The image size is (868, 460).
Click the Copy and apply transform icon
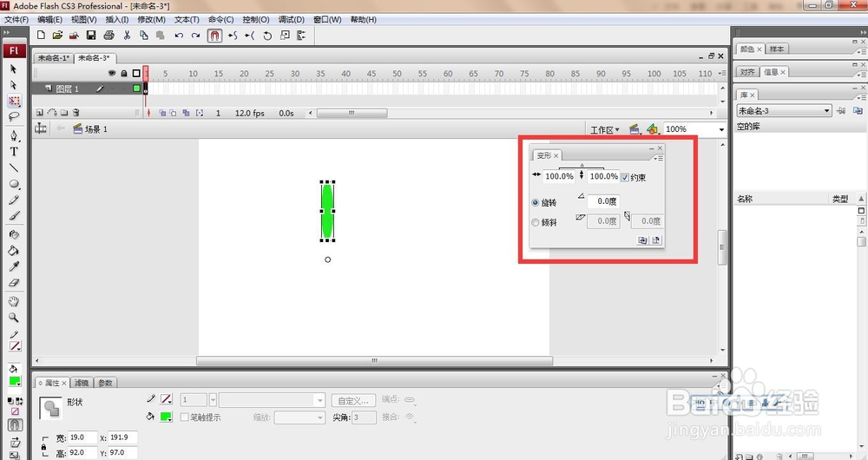coord(642,240)
